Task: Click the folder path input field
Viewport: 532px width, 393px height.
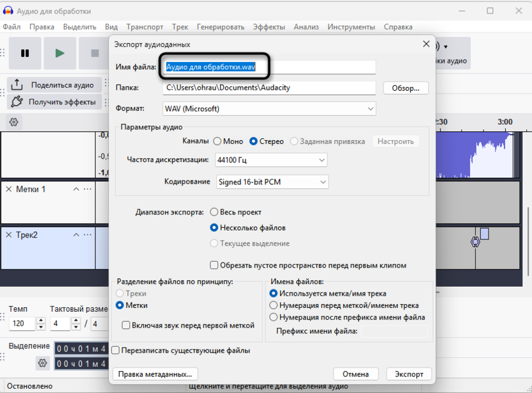Action: click(269, 88)
